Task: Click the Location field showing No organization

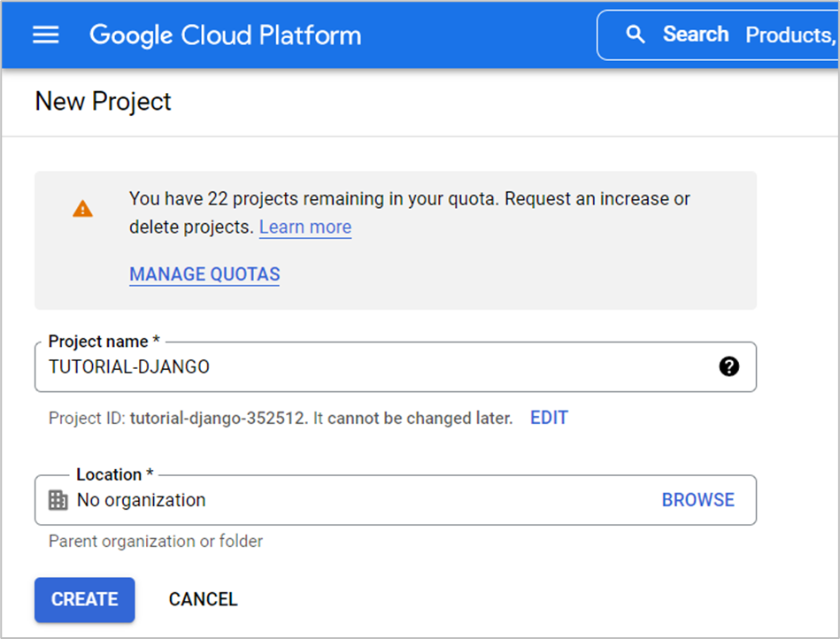Action: 396,500
